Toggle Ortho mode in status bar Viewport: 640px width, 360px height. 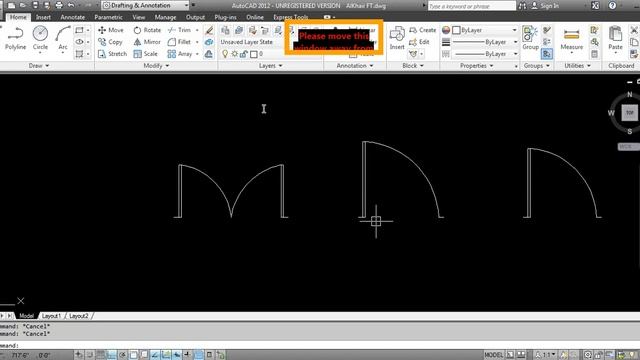(111, 355)
